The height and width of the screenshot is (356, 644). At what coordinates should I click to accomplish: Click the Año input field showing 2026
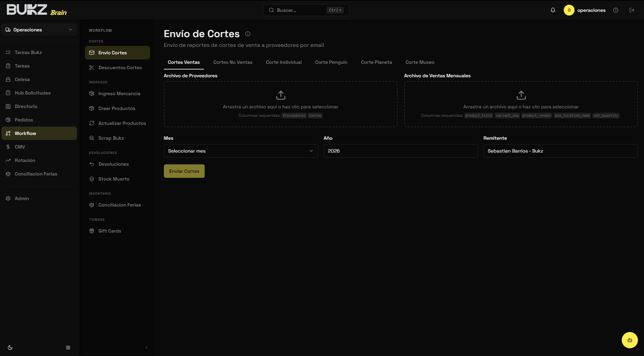(401, 151)
